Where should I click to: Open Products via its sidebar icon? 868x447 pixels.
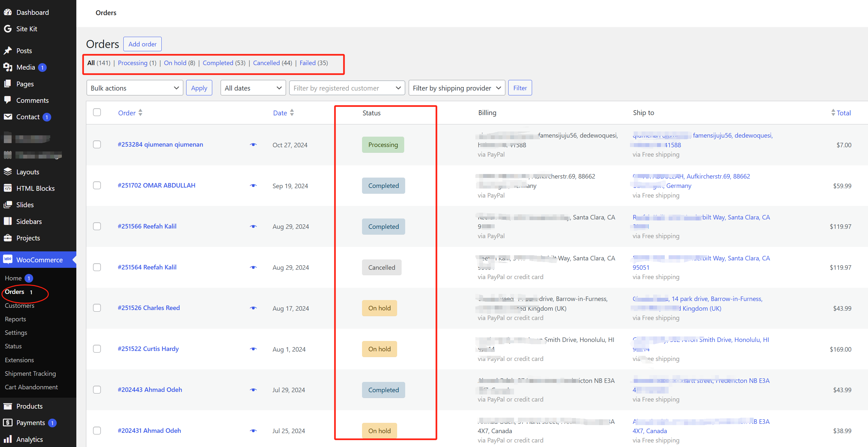point(8,406)
